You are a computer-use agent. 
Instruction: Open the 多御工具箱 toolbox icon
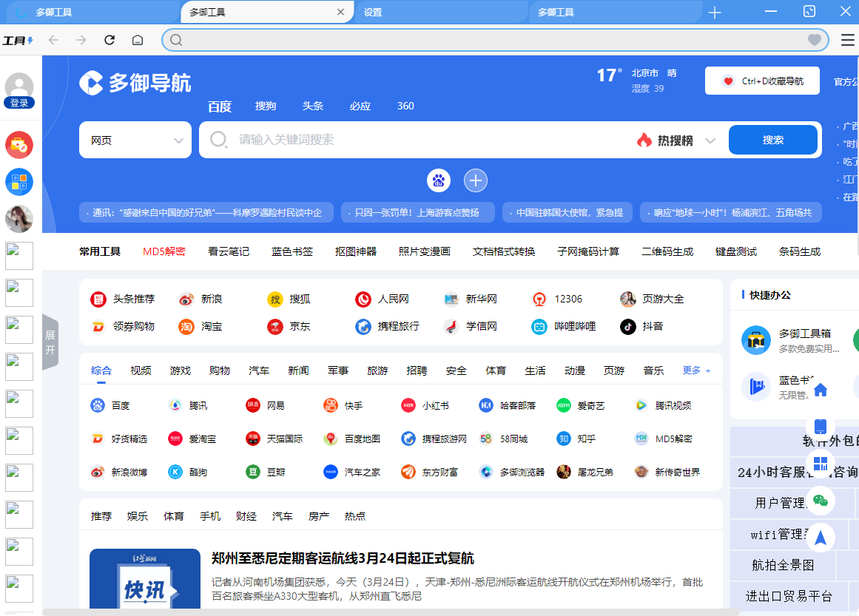pos(755,339)
